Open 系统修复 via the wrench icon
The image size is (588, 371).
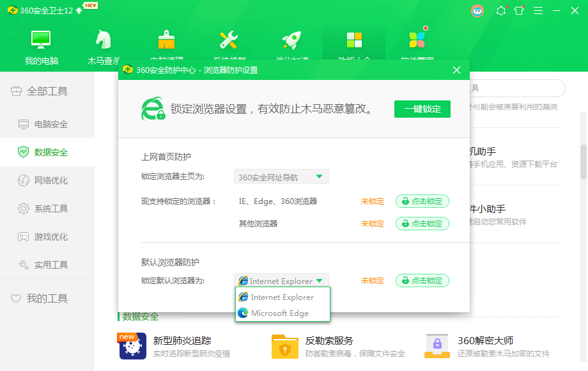pos(228,38)
